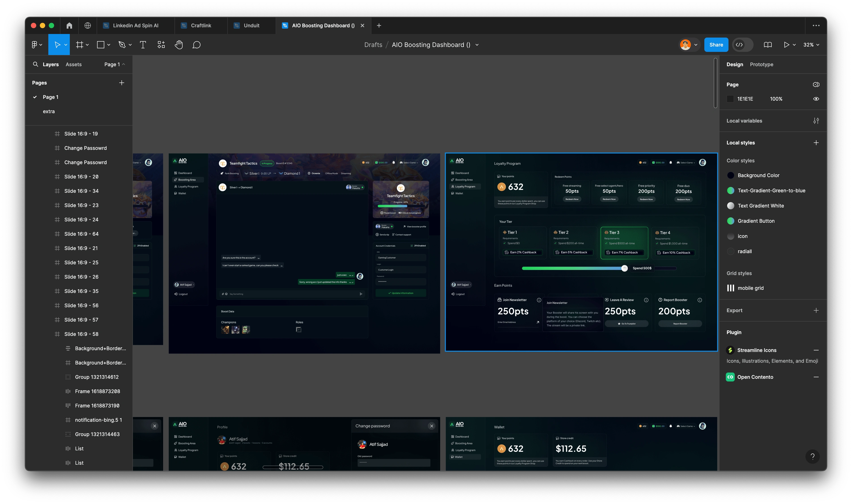Screen dimensions: 852x504
Task: Select the Text Gradient White style
Action: point(760,206)
